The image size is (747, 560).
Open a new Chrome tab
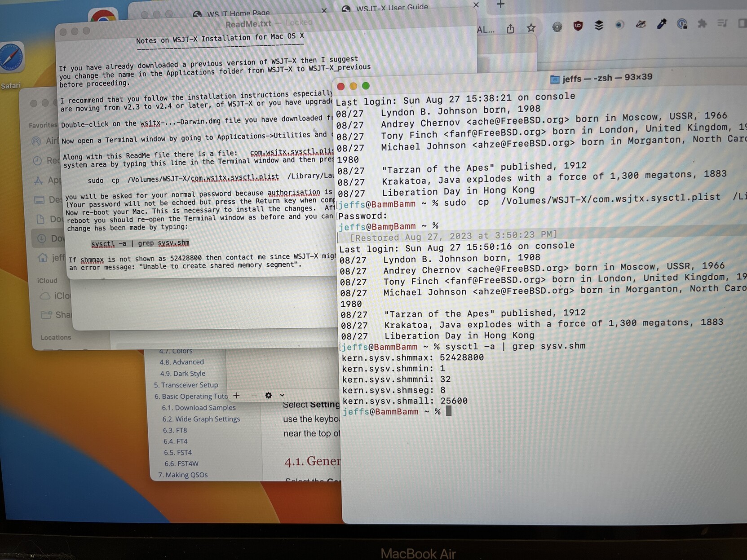click(500, 4)
